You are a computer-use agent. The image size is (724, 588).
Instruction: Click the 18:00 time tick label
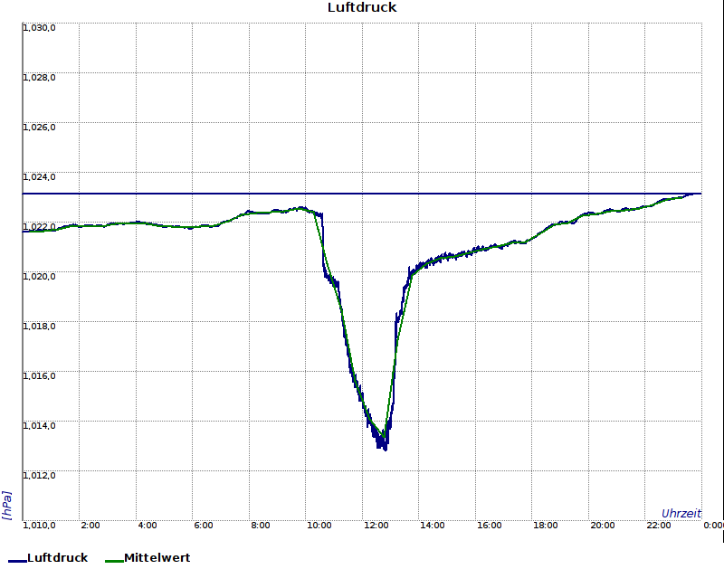546,526
